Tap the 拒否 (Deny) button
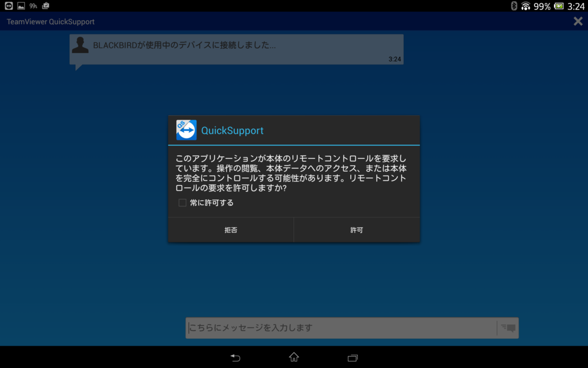This screenshot has height=368, width=588. (231, 230)
